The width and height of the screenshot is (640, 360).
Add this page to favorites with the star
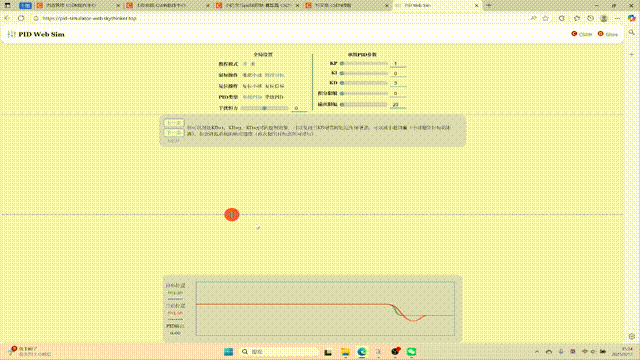[x=545, y=18]
